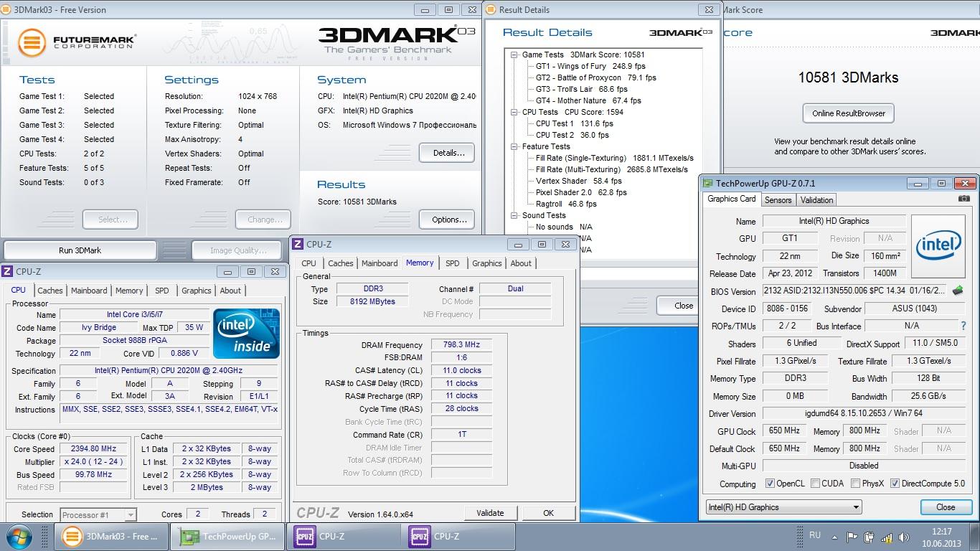
Task: Collapse the Game Tests tree node
Action: point(514,55)
